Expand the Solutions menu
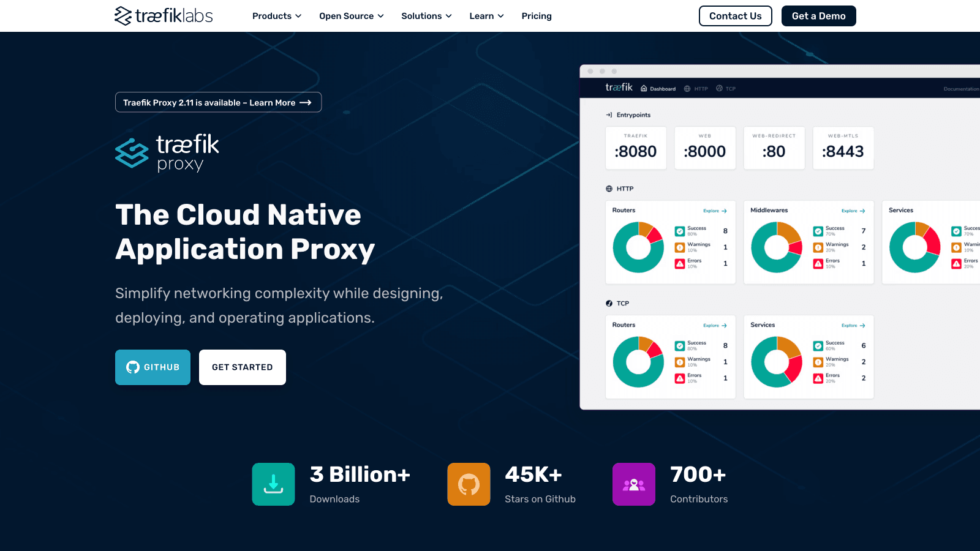This screenshot has width=980, height=551. click(426, 16)
